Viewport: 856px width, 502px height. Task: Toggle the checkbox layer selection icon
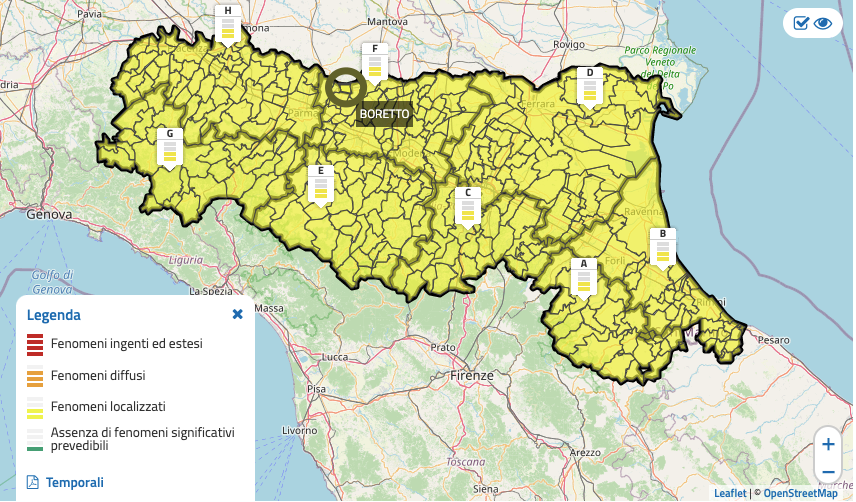point(801,23)
